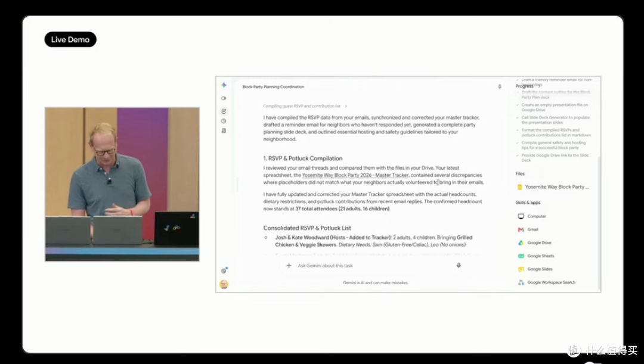Open the Google Workspace Search entry

[x=547, y=282]
